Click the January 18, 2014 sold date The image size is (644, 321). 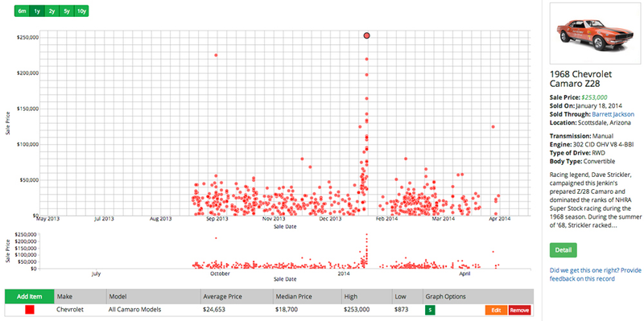599,105
